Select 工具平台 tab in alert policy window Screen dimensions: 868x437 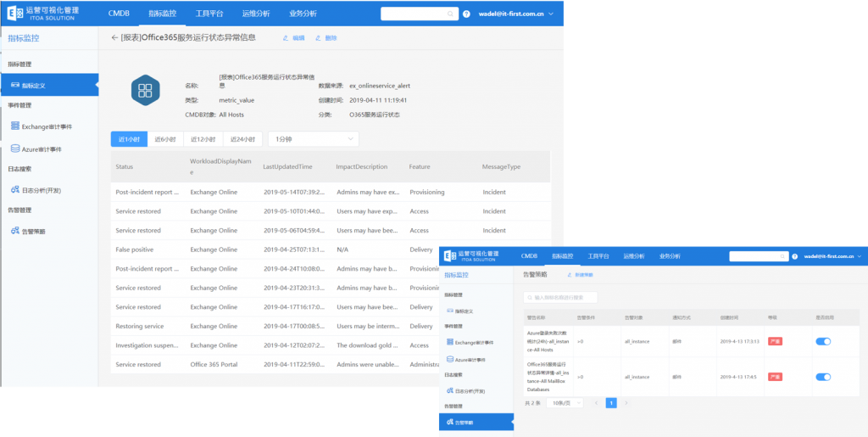coord(598,256)
